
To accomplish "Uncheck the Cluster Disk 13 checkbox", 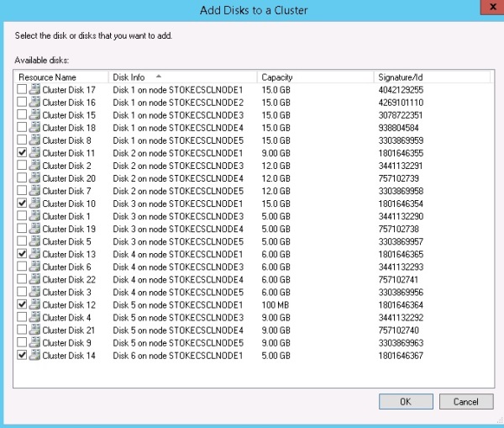I will coord(22,254).
